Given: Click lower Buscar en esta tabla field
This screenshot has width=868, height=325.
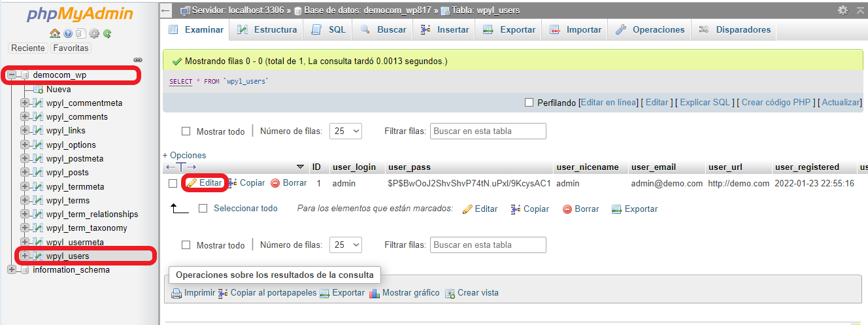Looking at the screenshot, I should tap(488, 245).
